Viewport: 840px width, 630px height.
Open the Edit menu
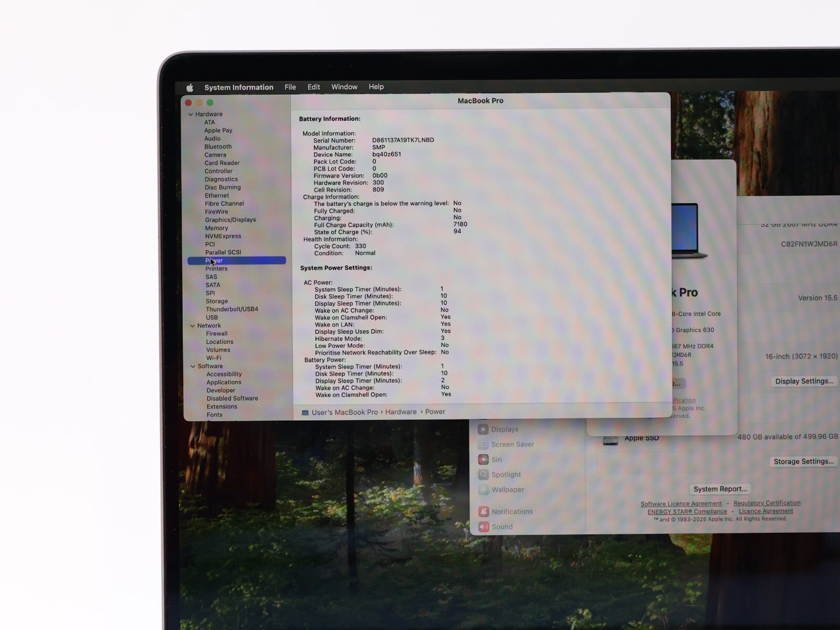(314, 87)
